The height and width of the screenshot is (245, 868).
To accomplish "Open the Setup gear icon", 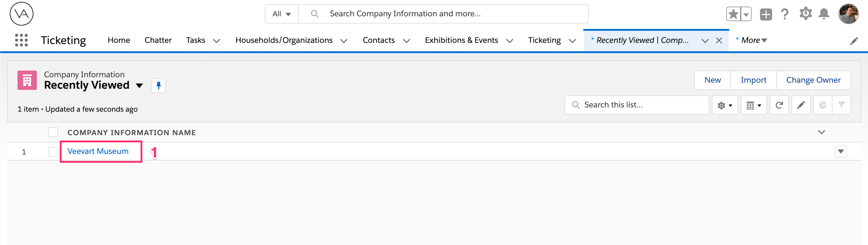I will coord(805,14).
